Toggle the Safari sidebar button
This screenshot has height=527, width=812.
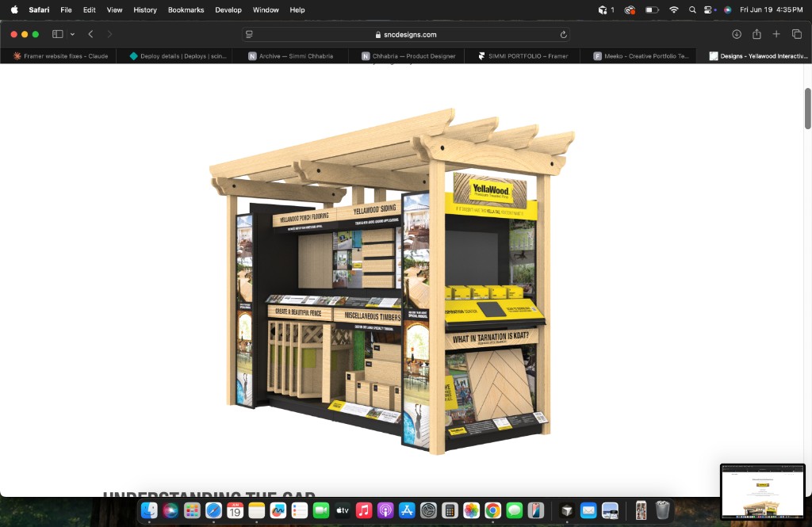click(57, 34)
